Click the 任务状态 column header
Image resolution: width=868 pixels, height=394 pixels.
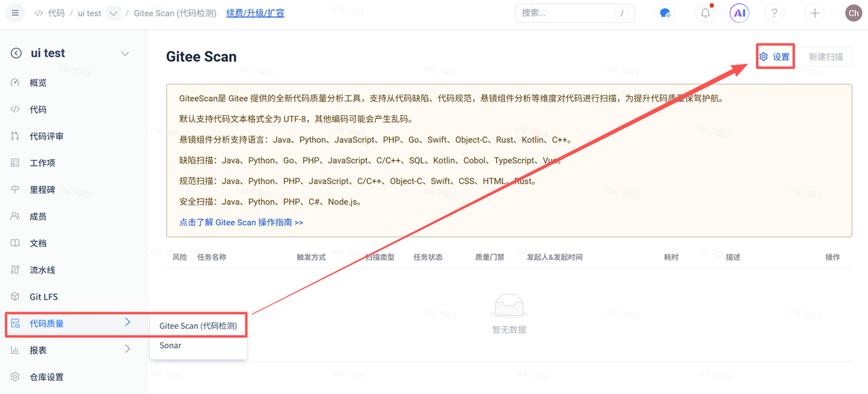pos(428,257)
